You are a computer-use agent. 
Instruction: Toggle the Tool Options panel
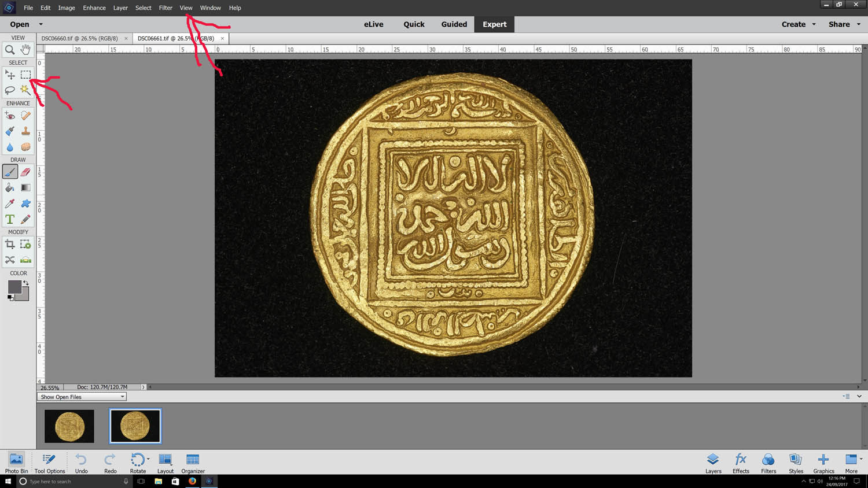tap(50, 463)
